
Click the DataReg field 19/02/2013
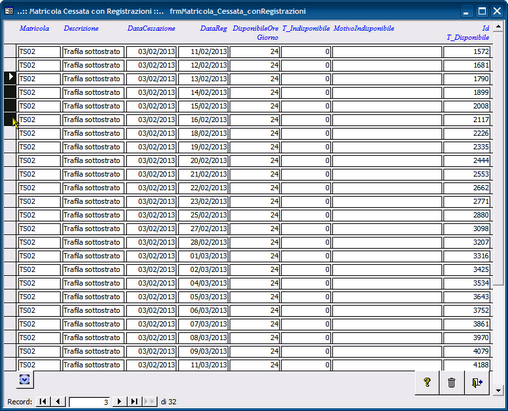tap(203, 147)
